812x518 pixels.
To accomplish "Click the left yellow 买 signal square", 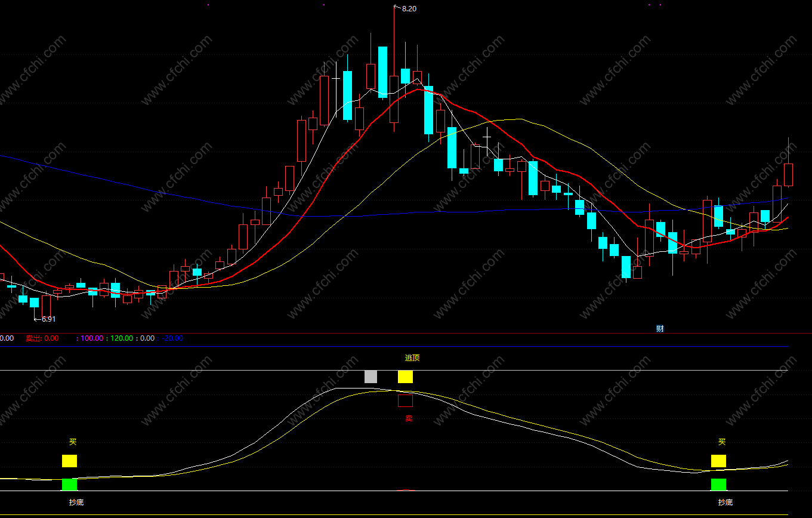I will 70,461.
